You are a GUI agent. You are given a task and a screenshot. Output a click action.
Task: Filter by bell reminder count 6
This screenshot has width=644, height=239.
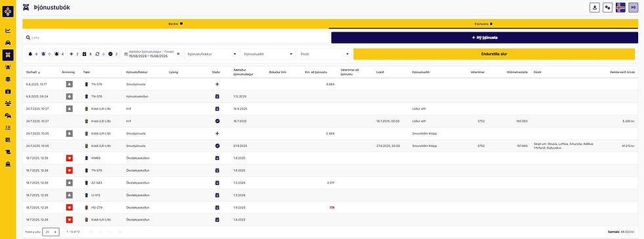click(x=32, y=54)
